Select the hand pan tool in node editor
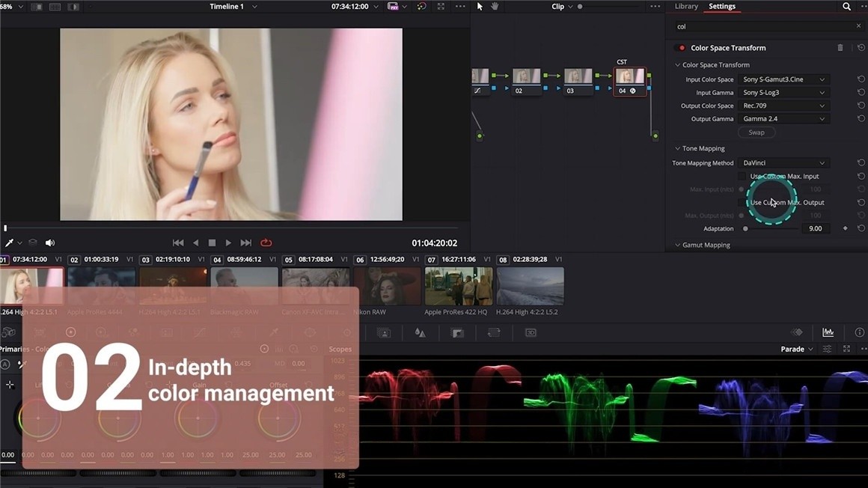 [495, 7]
